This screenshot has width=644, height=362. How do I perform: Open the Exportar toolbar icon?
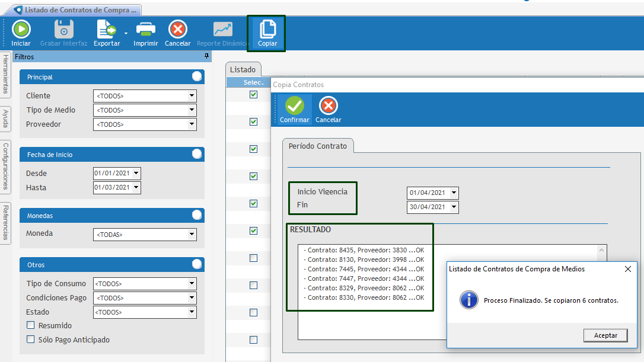click(x=107, y=30)
